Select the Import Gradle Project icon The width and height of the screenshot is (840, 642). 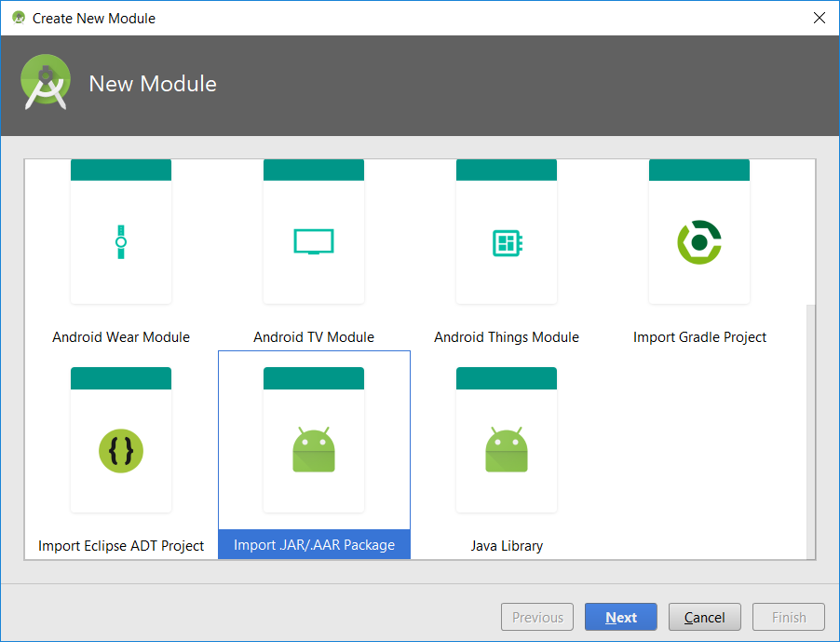point(699,242)
